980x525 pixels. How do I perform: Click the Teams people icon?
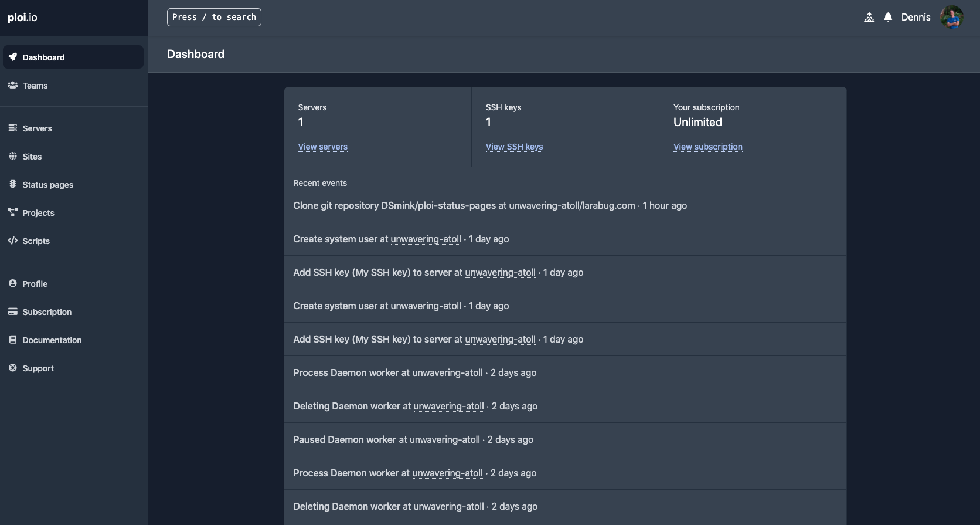(x=13, y=85)
